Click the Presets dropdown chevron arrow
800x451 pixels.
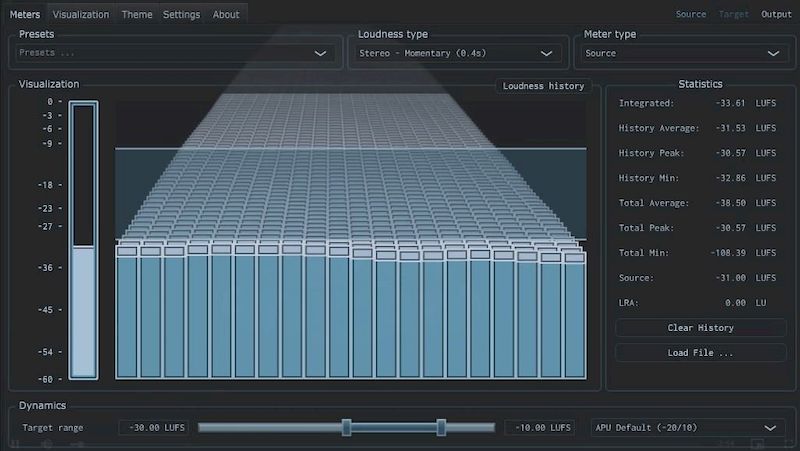pyautogui.click(x=320, y=53)
